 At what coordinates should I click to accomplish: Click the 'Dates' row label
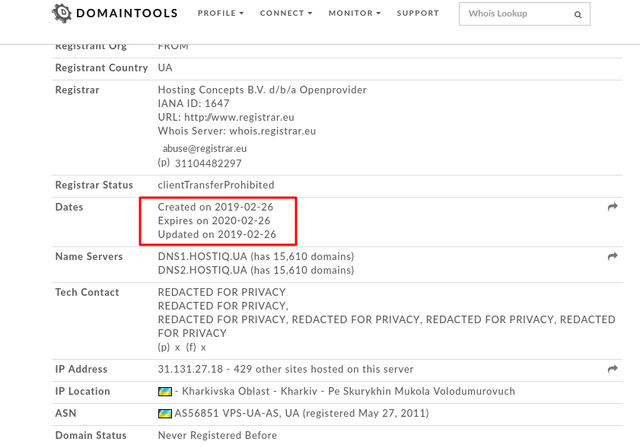[x=69, y=207]
